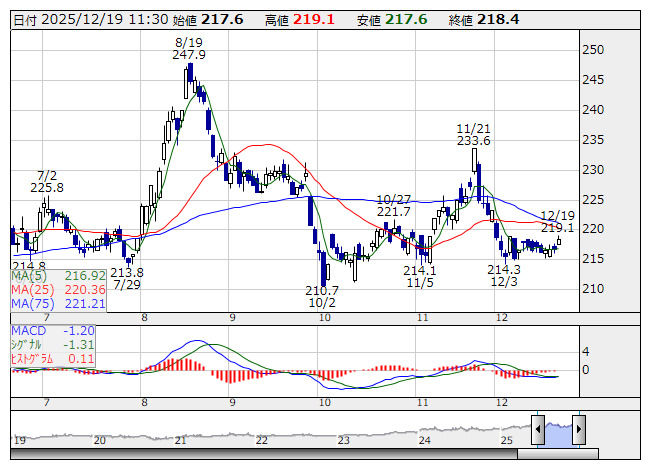
Task: Click the MA(75) legend label
Action: click(29, 303)
